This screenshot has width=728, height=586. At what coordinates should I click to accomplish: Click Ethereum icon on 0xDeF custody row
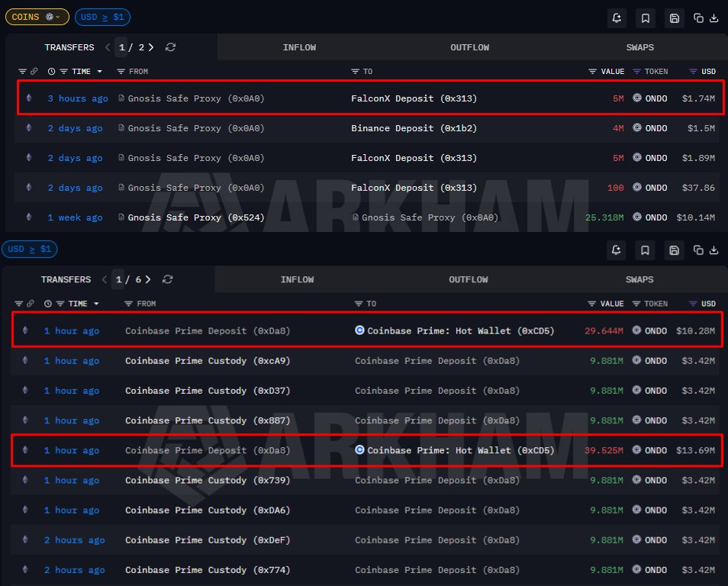click(25, 539)
